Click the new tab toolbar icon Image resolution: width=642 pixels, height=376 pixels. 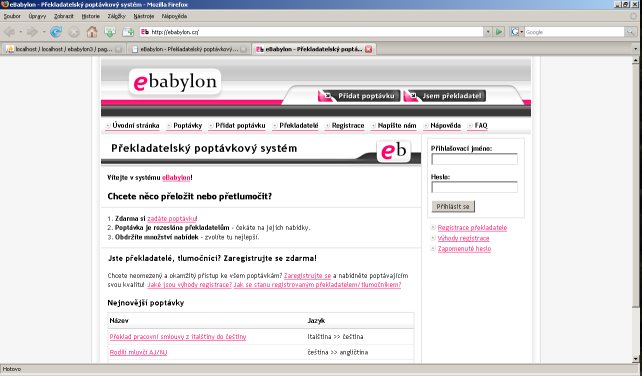tap(128, 32)
